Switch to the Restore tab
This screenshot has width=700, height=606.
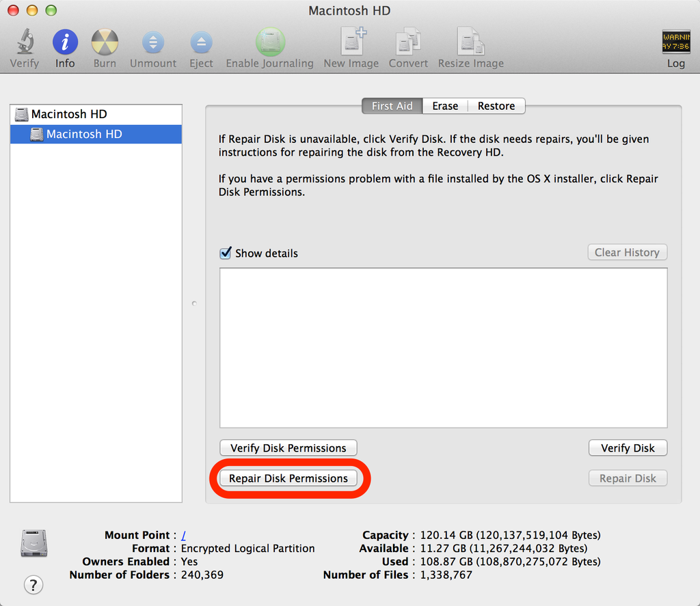pos(496,106)
